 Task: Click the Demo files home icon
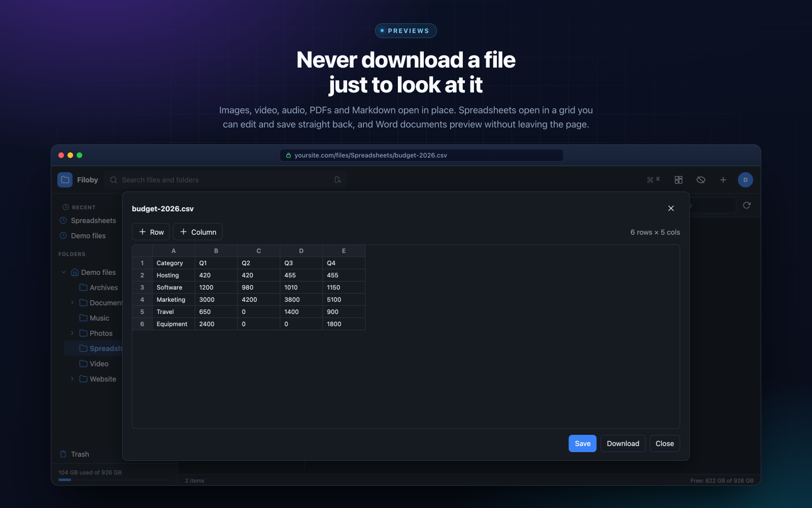pos(75,272)
